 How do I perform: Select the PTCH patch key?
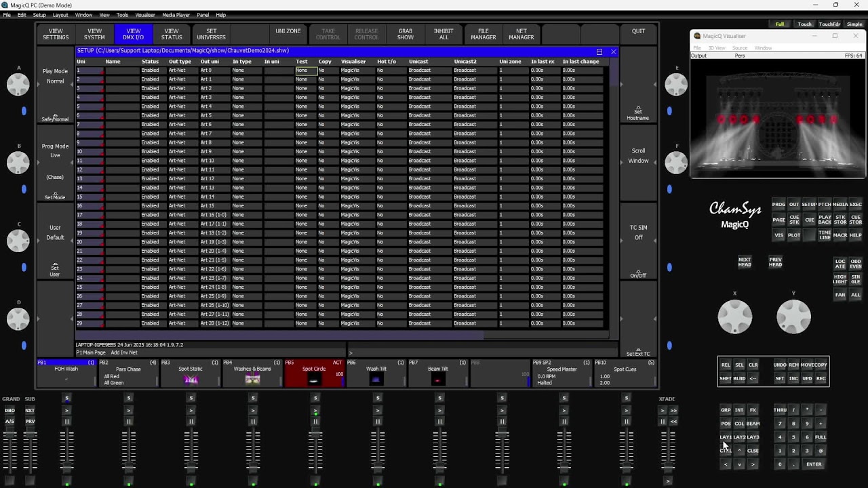pos(825,205)
